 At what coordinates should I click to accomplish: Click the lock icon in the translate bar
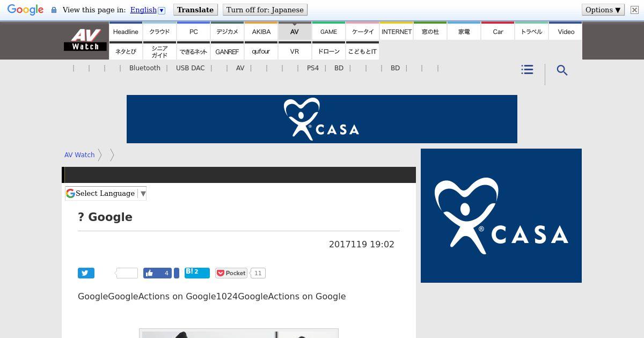coord(54,10)
